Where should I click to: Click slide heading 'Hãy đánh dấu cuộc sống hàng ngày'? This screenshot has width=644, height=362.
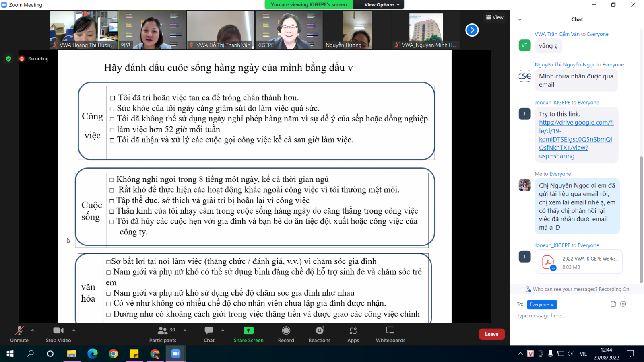point(228,68)
